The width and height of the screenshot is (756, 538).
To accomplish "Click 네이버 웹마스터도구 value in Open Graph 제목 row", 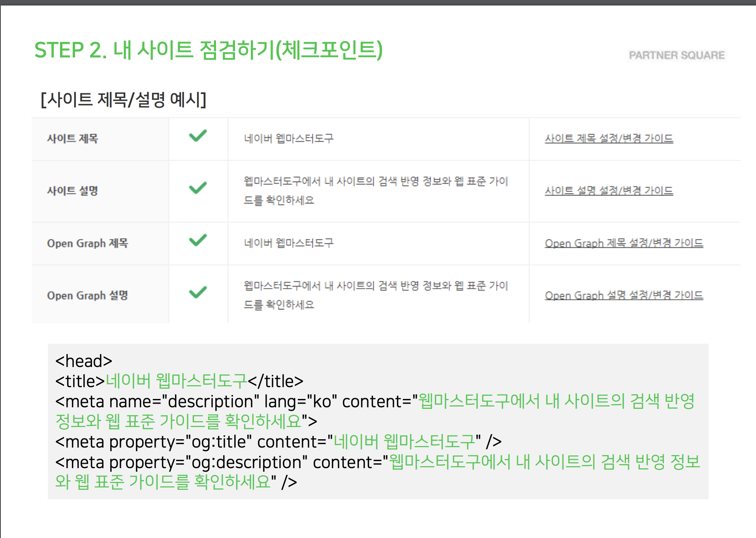I will tap(289, 243).
